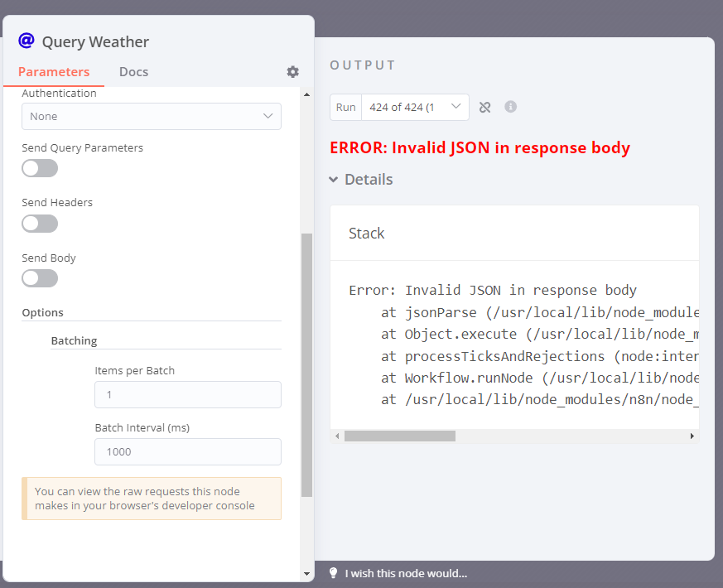723x588 pixels.
Task: Collapse the error Details section
Action: tap(361, 180)
